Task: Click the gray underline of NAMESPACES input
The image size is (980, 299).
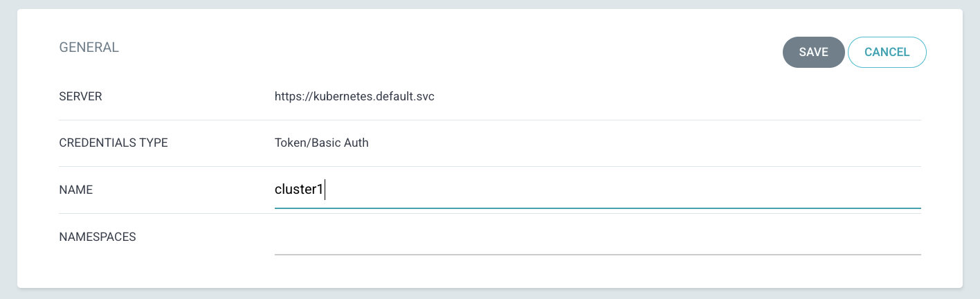Action: pos(597,254)
